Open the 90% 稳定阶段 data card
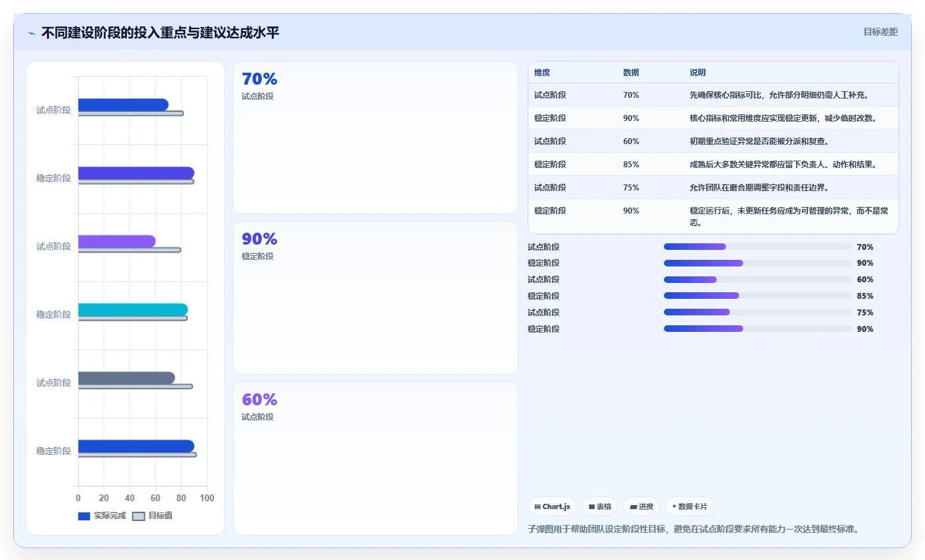Viewport: 925px width, 560px height. 375,298
